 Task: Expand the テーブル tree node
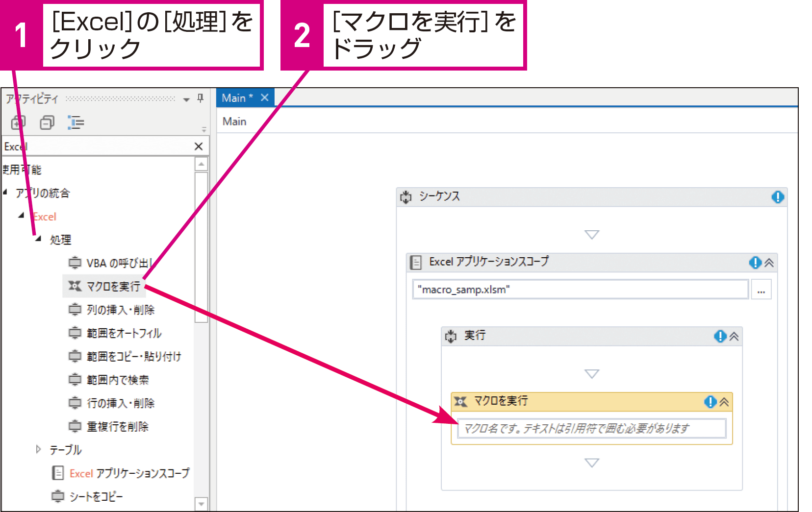(38, 449)
